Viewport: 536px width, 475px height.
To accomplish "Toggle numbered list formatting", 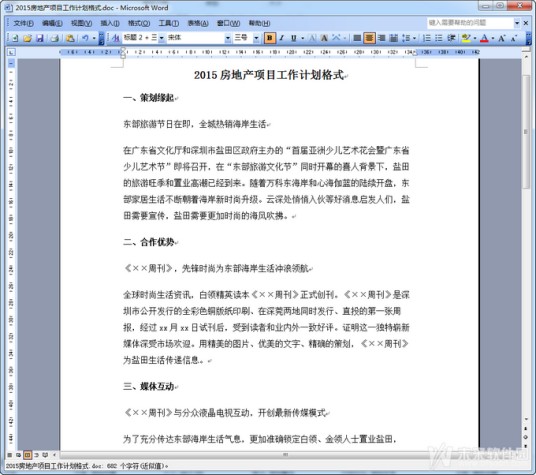I will pos(427,38).
